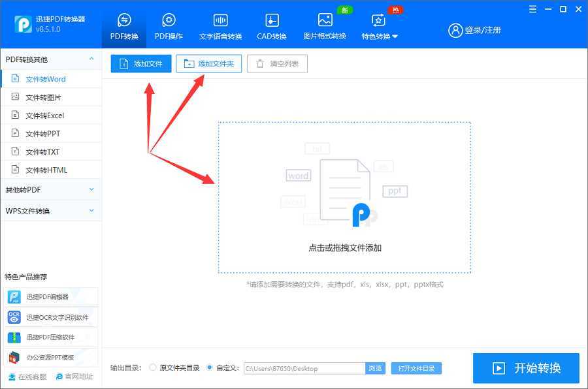Switch to the PDF操作 tab
This screenshot has height=389, width=588.
169,26
